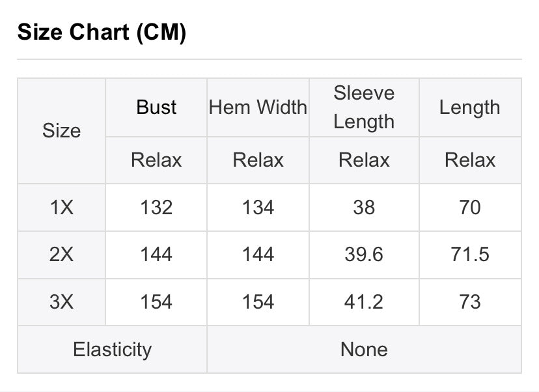
Task: Click the 134 hem width value
Action: click(258, 207)
